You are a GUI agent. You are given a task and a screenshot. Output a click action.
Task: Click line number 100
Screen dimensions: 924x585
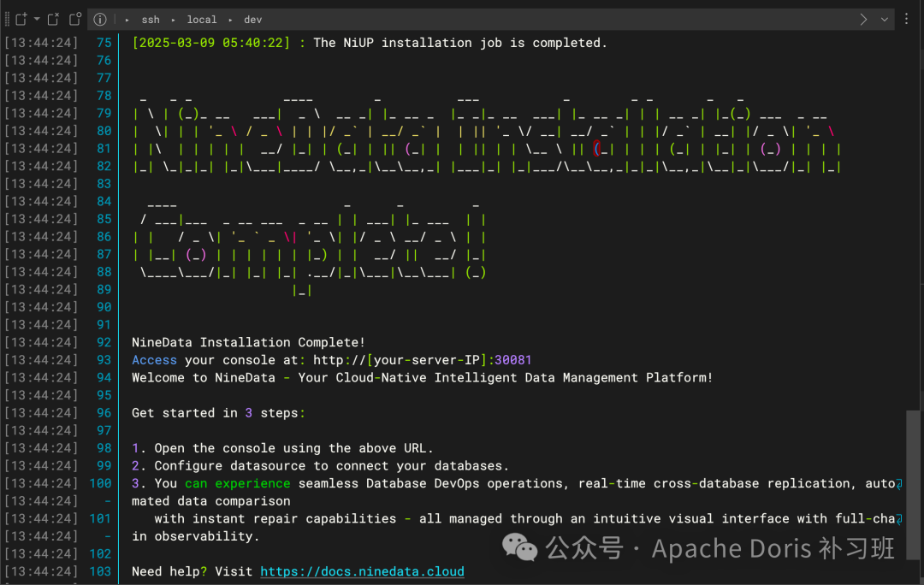tap(100, 483)
